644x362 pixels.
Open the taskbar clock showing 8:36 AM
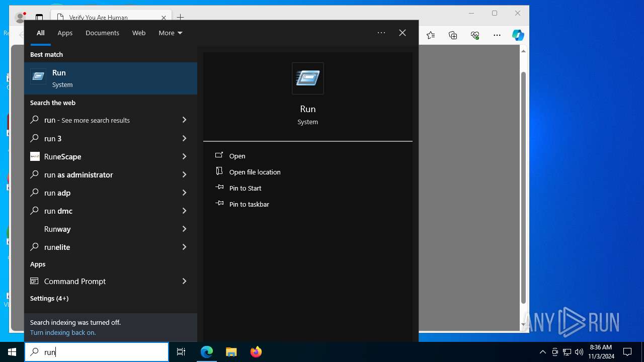click(601, 352)
